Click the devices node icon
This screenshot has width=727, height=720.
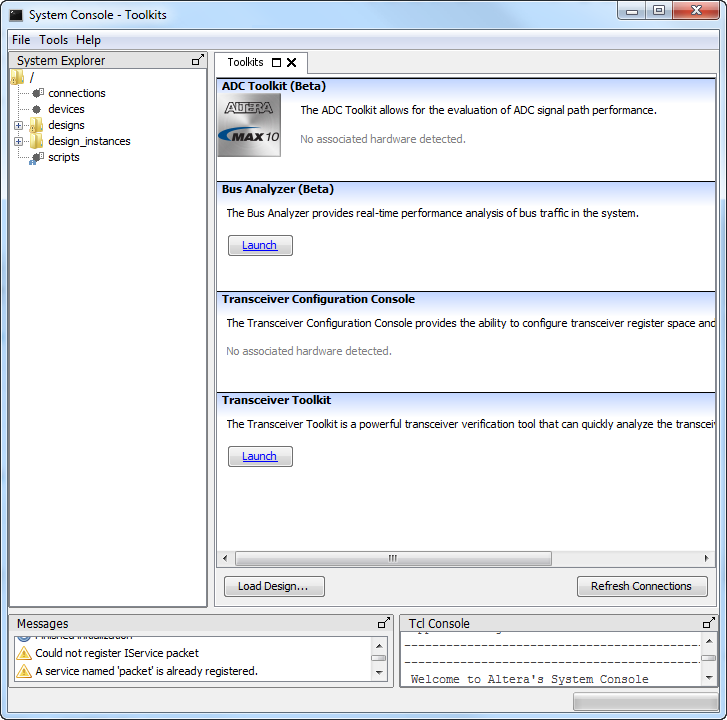[x=37, y=109]
